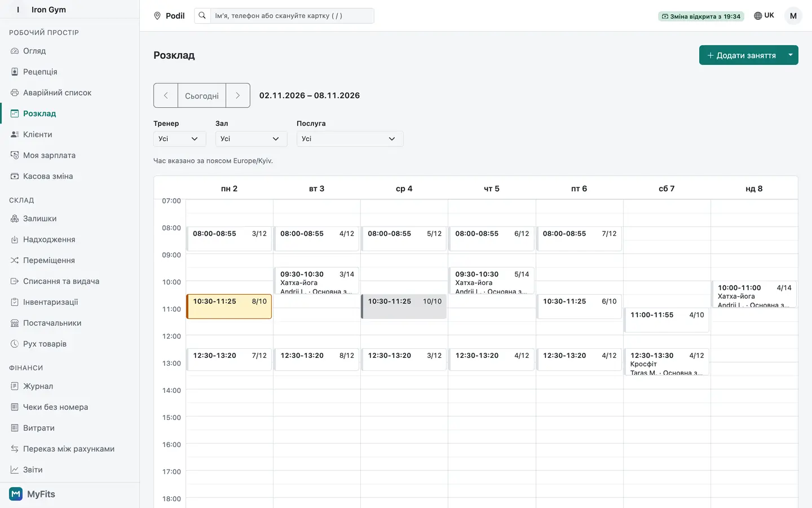The image size is (812, 508).
Task: Click the Залишки stock icon
Action: (x=15, y=218)
